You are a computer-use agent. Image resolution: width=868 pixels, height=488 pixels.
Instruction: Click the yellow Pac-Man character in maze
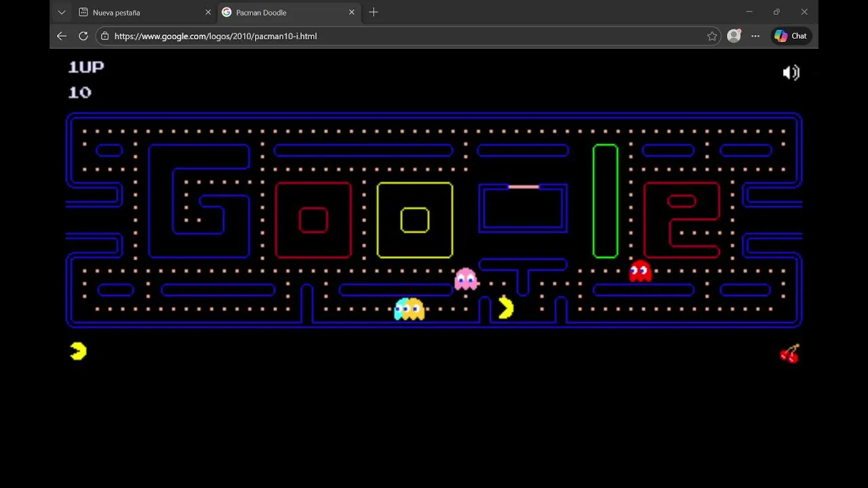[x=506, y=308]
